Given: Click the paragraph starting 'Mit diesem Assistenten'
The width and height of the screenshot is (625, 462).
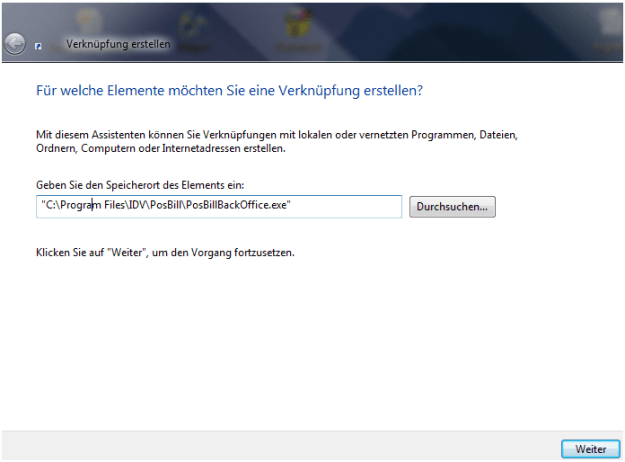Looking at the screenshot, I should (x=277, y=142).
